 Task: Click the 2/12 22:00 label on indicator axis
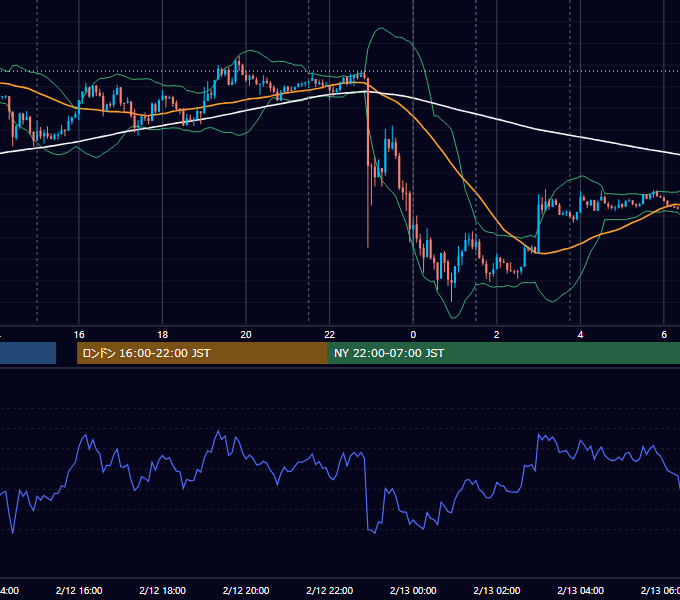330,590
